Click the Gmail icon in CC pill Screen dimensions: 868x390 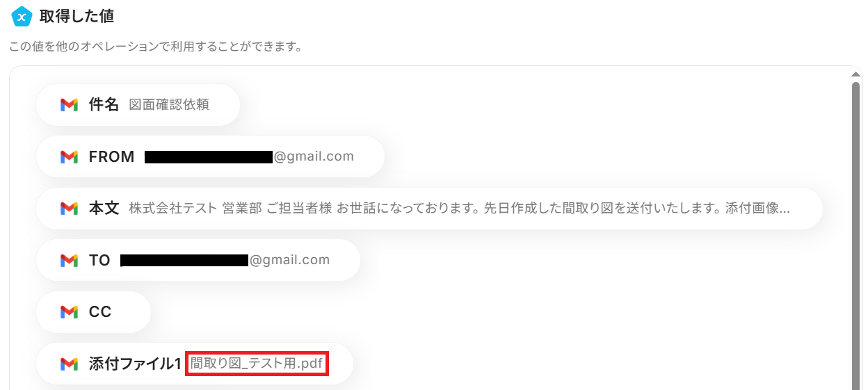pos(69,312)
